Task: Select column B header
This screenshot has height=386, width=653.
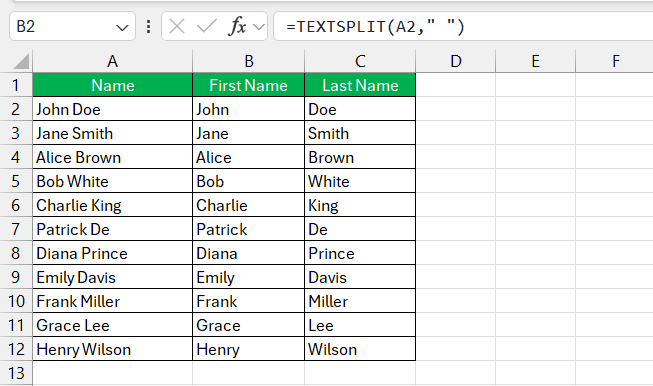Action: [249, 61]
